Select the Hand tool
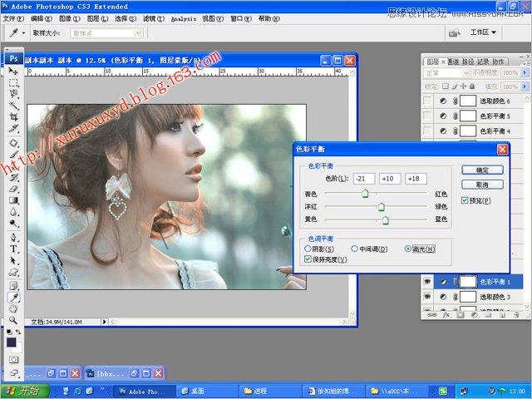This screenshot has width=532, height=399. point(13,308)
